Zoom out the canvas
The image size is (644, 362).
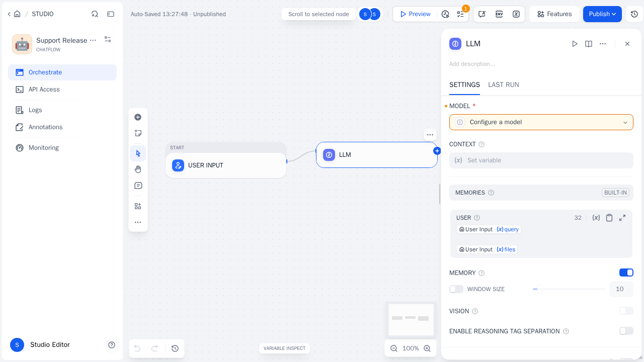coord(394,348)
